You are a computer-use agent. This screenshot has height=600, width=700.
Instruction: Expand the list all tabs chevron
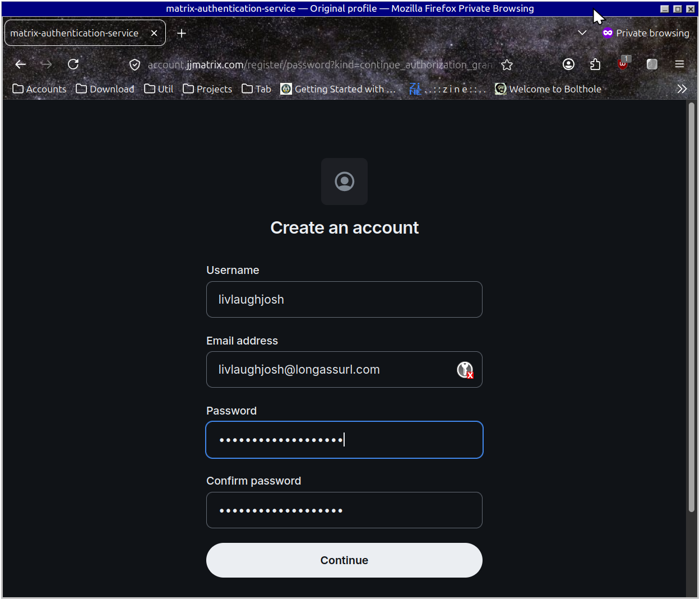click(x=582, y=33)
